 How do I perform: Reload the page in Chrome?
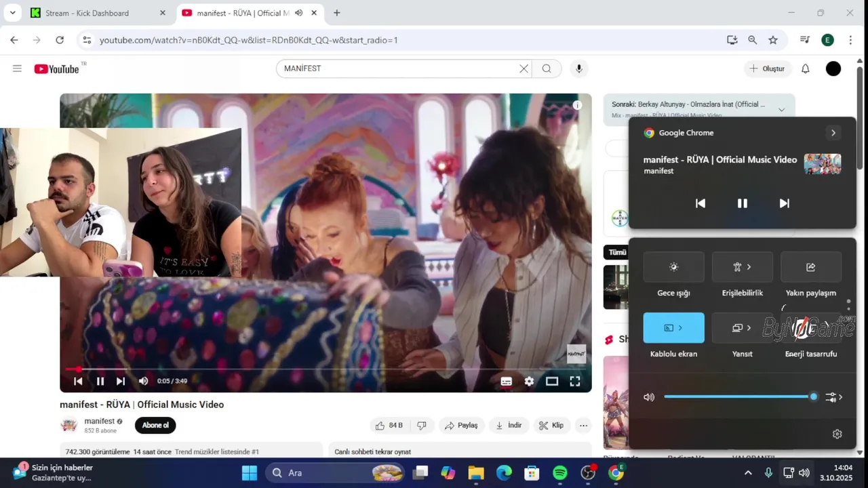tap(60, 40)
